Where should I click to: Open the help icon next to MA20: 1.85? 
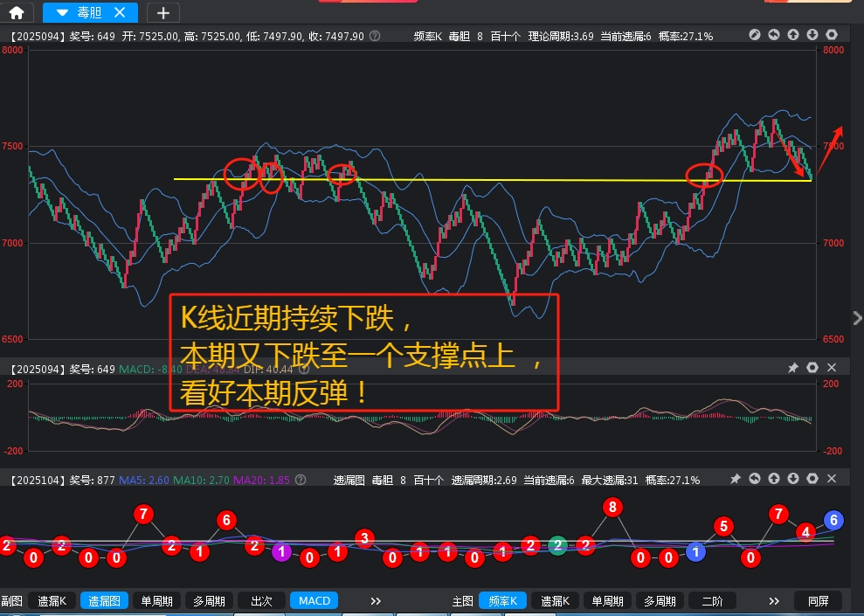[301, 480]
